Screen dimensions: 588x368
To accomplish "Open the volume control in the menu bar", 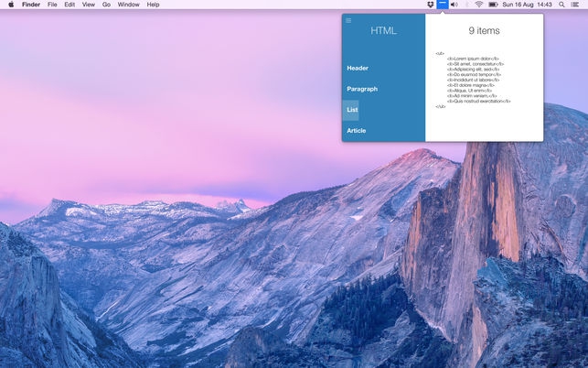I will 454,5.
